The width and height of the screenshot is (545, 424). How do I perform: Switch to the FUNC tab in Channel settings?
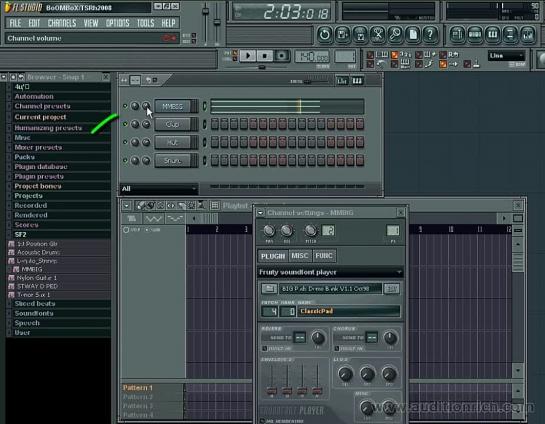[x=324, y=256]
